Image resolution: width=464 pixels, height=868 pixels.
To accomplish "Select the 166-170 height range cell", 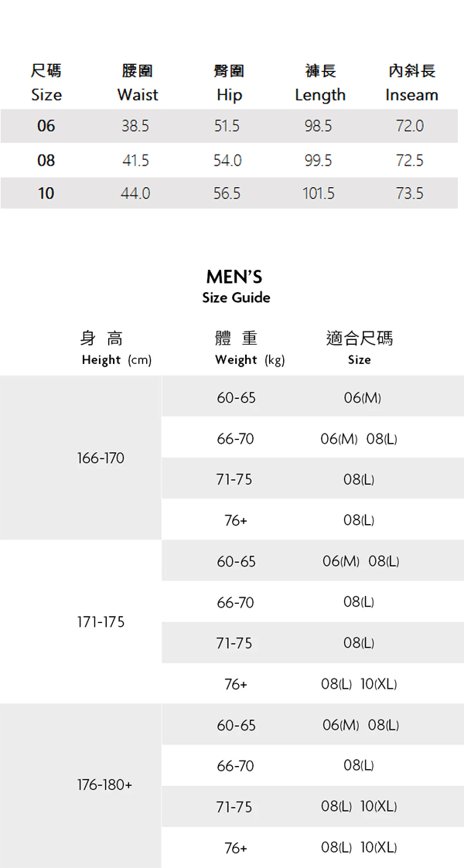I will click(101, 458).
